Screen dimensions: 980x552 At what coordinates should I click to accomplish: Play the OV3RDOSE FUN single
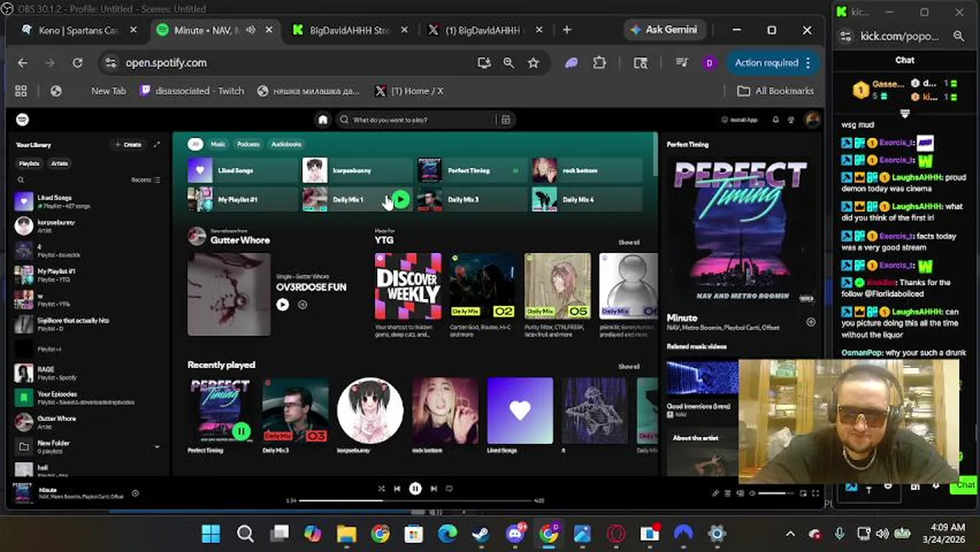[282, 304]
